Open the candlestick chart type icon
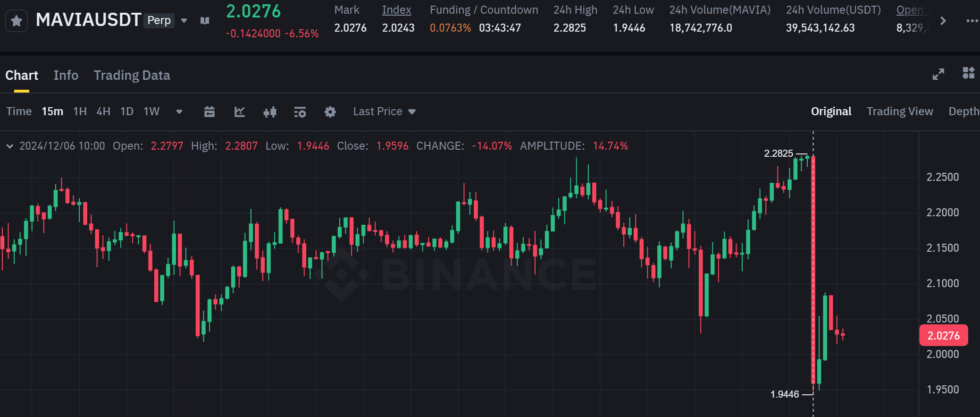This screenshot has width=980, height=417. 270,112
